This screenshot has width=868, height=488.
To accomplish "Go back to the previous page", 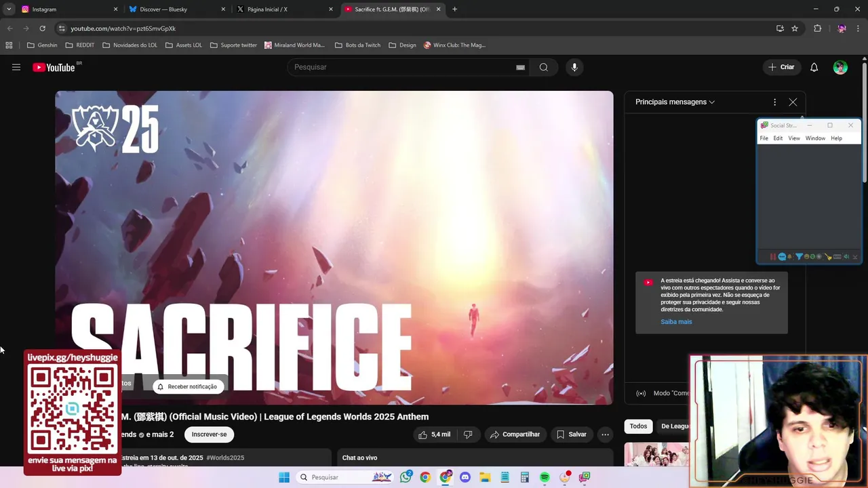I will click(9, 28).
